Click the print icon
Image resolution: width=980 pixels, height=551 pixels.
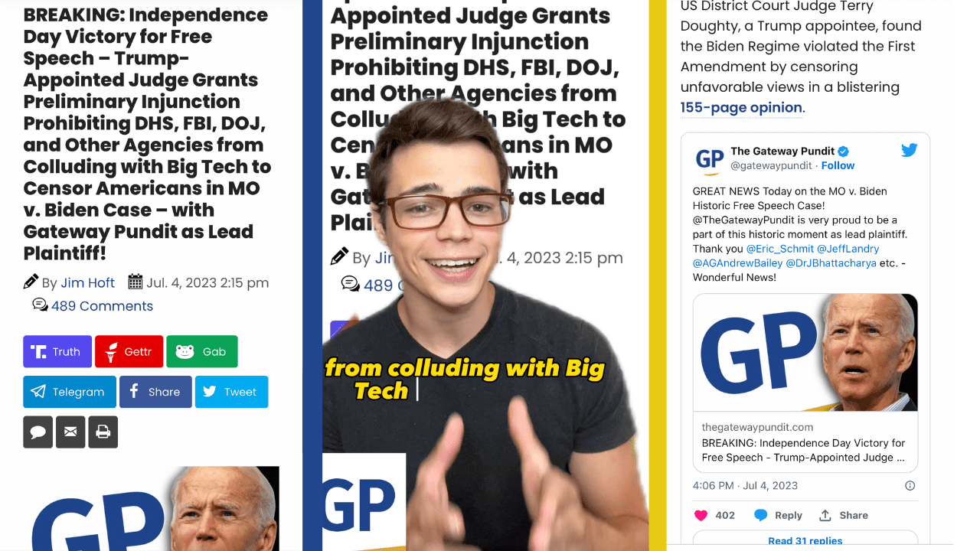coord(103,432)
